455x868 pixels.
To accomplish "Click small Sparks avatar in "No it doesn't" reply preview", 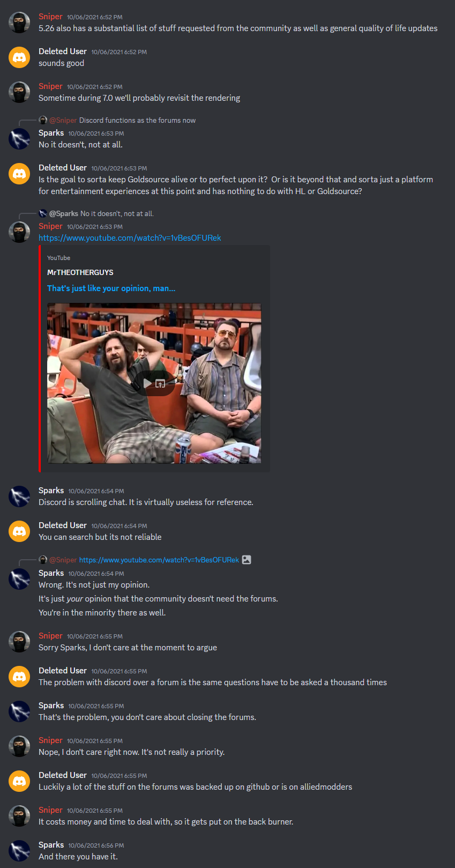I will click(x=43, y=213).
